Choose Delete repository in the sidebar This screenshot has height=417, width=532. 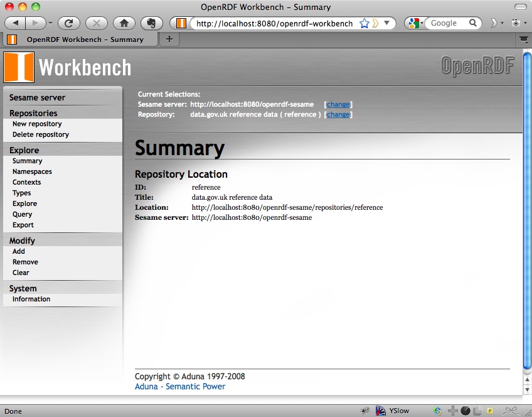[41, 134]
